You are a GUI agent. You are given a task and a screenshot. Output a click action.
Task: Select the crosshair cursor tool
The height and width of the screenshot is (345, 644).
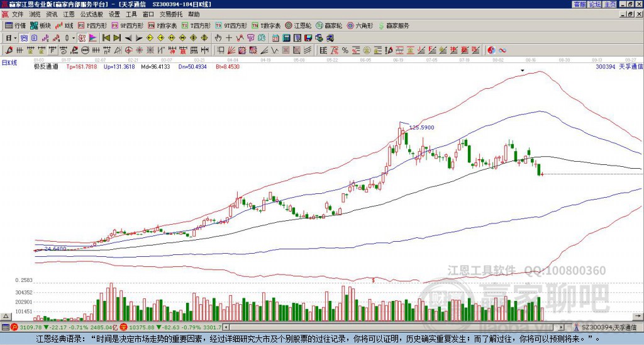229,38
